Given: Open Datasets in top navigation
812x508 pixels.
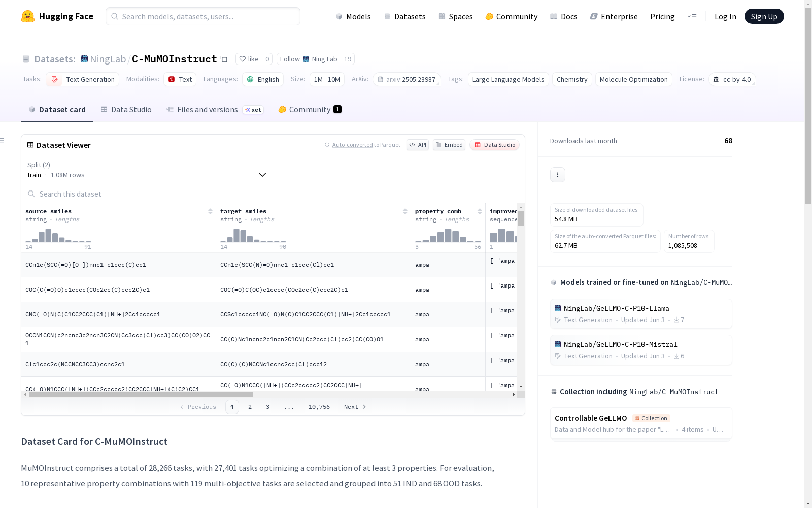Looking at the screenshot, I should point(404,16).
